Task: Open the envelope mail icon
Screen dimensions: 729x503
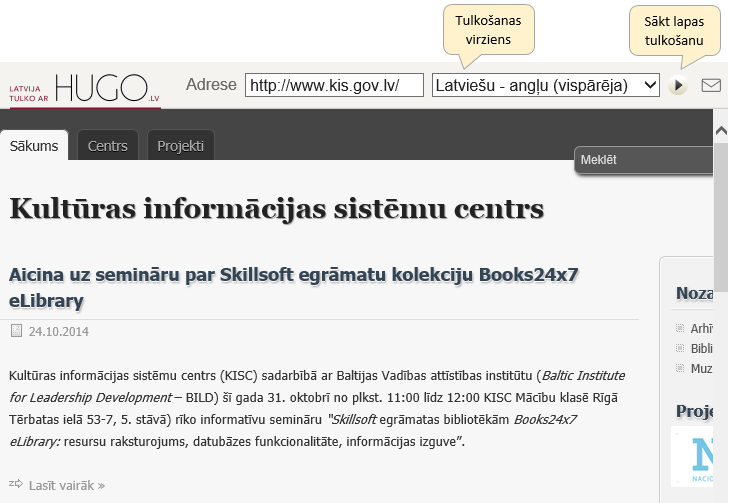Action: 711,86
